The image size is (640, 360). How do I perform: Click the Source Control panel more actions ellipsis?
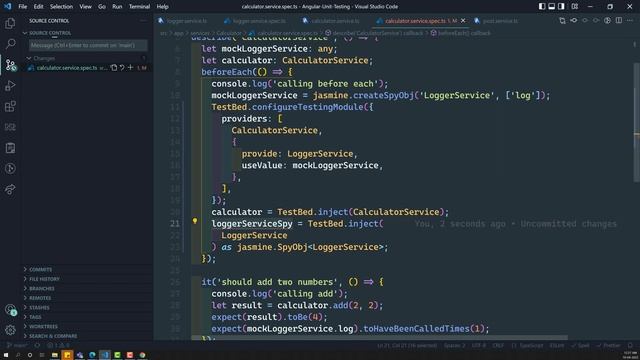(x=143, y=21)
